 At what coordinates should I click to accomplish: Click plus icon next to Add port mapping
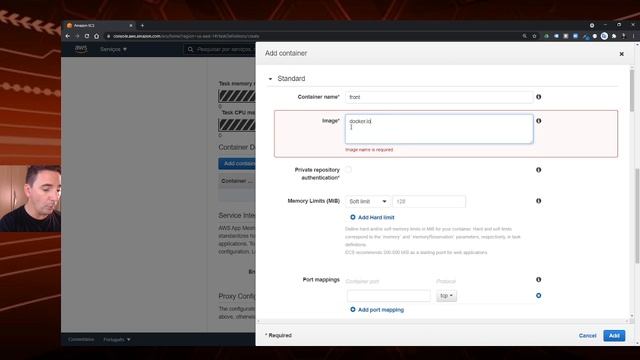[353, 309]
